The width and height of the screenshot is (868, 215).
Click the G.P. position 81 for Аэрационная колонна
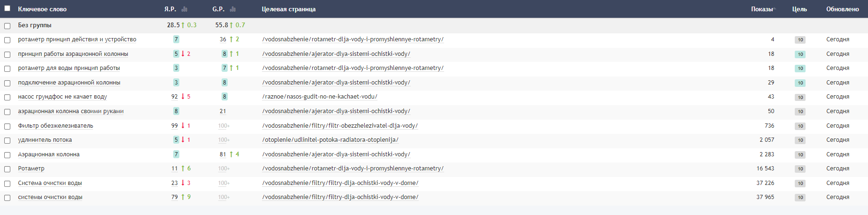[x=223, y=154]
